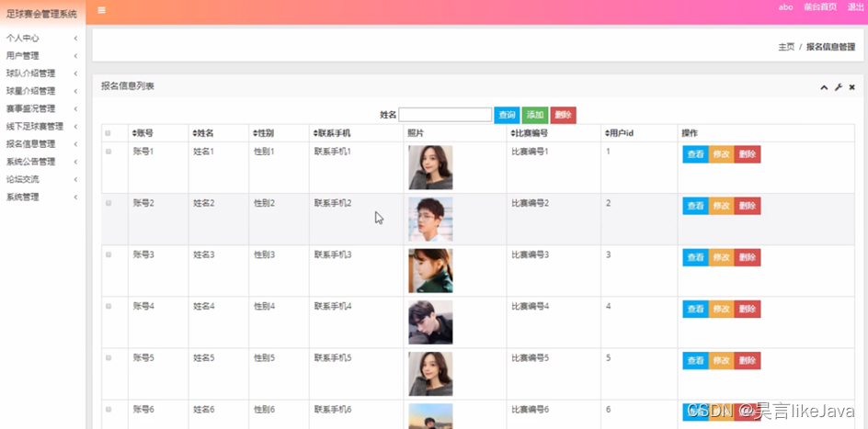Sort the table by 账号 column
Image resolution: width=868 pixels, height=429 pixels.
coord(143,133)
